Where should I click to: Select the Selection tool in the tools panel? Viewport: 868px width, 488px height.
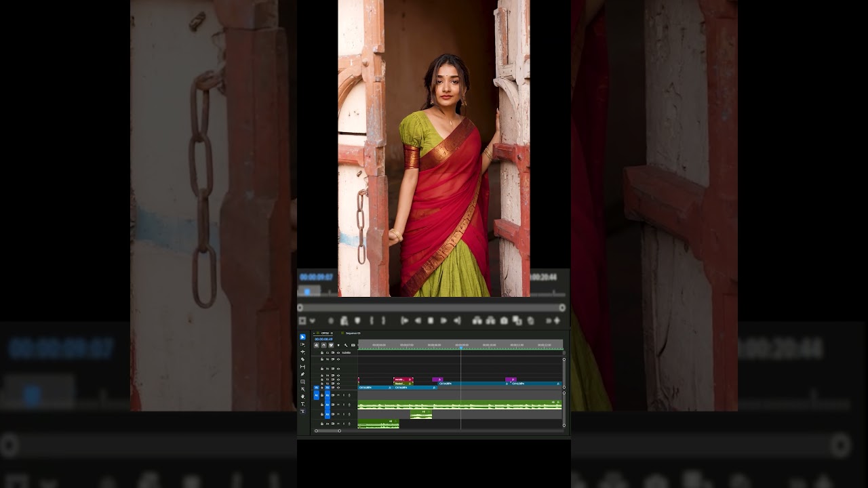point(302,337)
